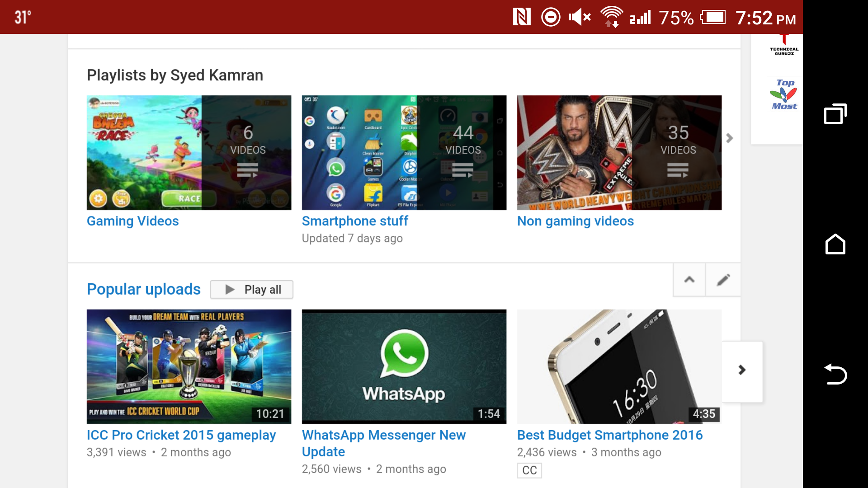Tap the Android recent apps icon

pos(835,114)
